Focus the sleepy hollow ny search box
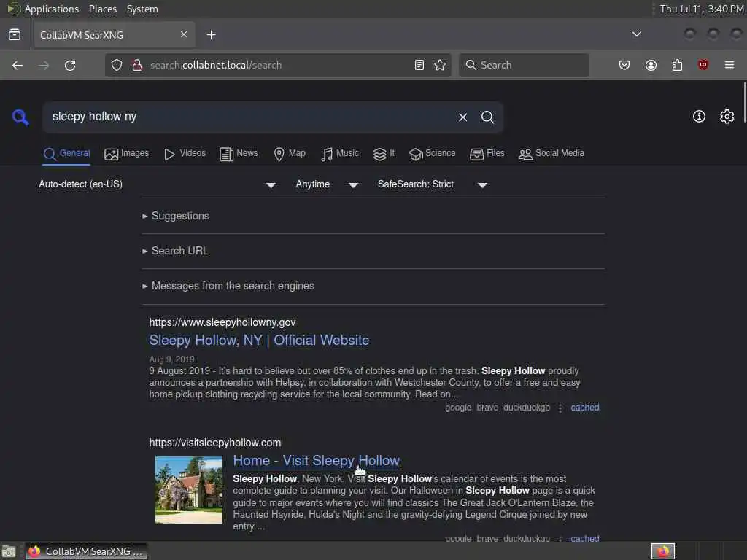 tap(248, 117)
